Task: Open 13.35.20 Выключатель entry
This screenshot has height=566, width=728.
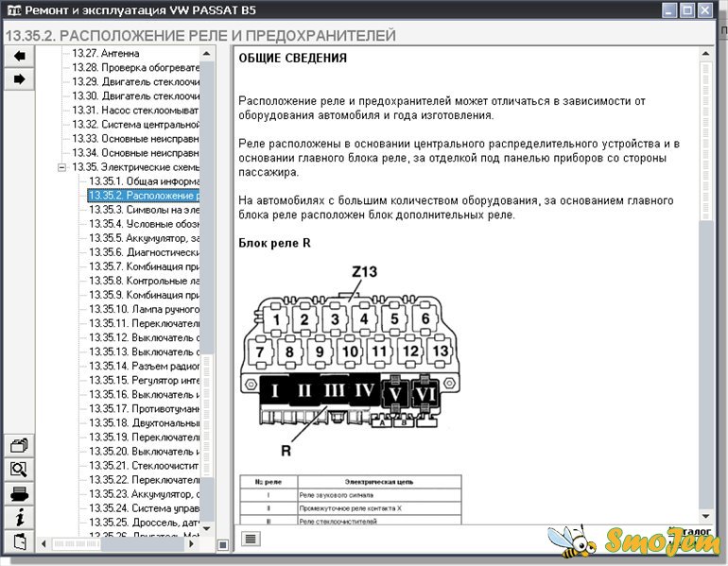Action: (x=144, y=452)
